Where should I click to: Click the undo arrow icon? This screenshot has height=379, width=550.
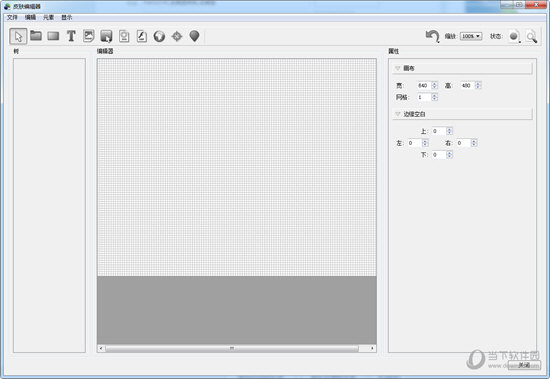click(432, 36)
